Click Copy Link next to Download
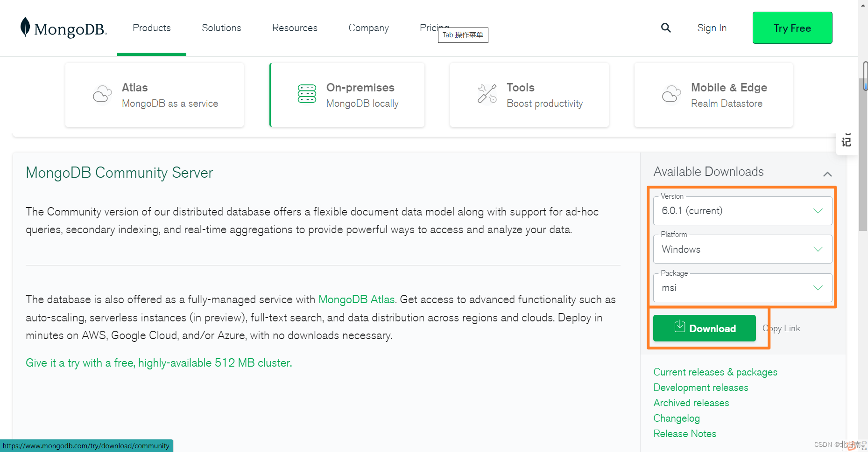Screen dimensions: 868x452 coord(781,328)
